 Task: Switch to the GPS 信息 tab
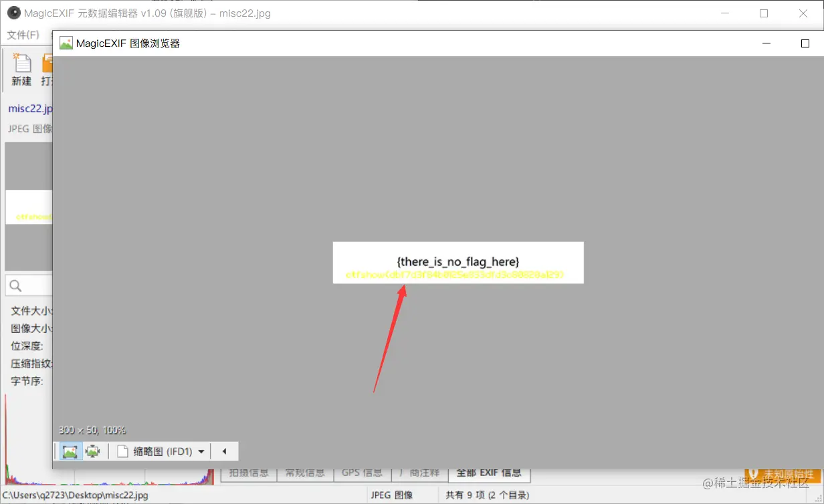coord(363,473)
